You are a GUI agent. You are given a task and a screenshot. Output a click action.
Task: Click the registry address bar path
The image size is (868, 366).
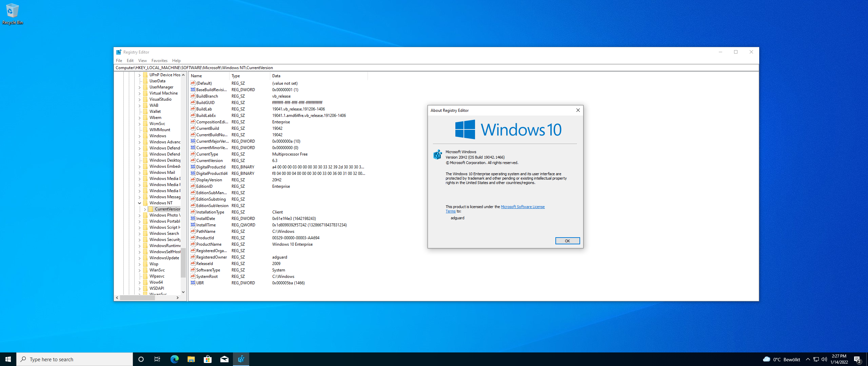436,68
